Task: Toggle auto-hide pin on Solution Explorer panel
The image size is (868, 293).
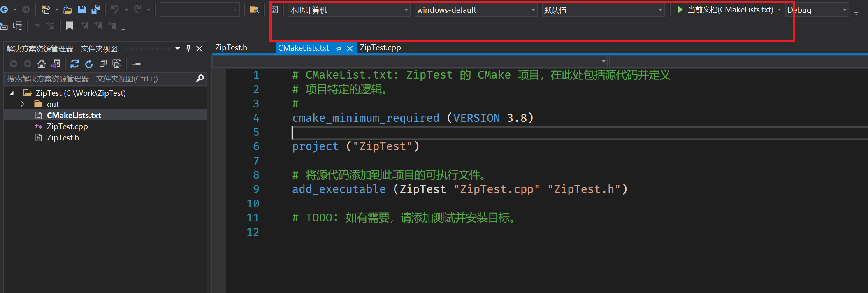Action: coord(188,48)
